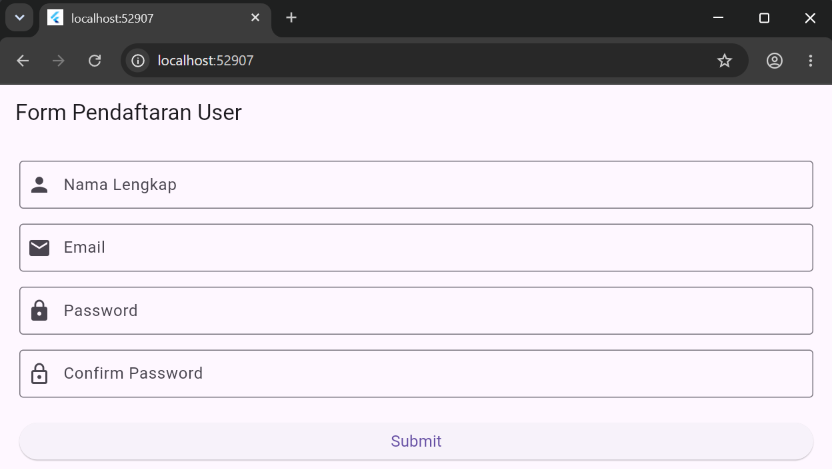
Task: Minimize the browser window
Action: point(718,18)
